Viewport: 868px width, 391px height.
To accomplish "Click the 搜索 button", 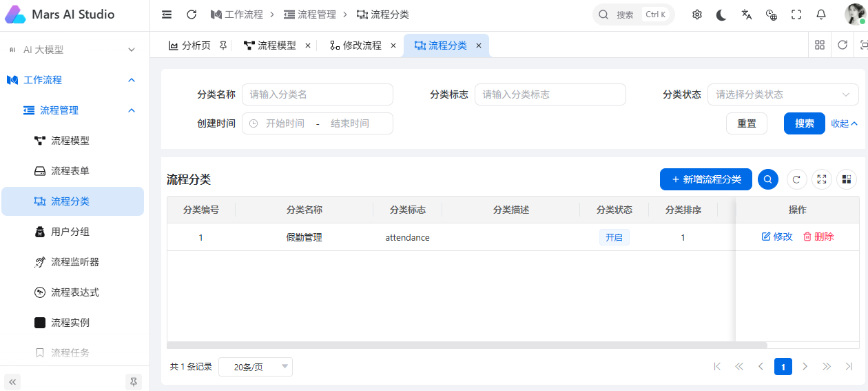I will point(805,123).
